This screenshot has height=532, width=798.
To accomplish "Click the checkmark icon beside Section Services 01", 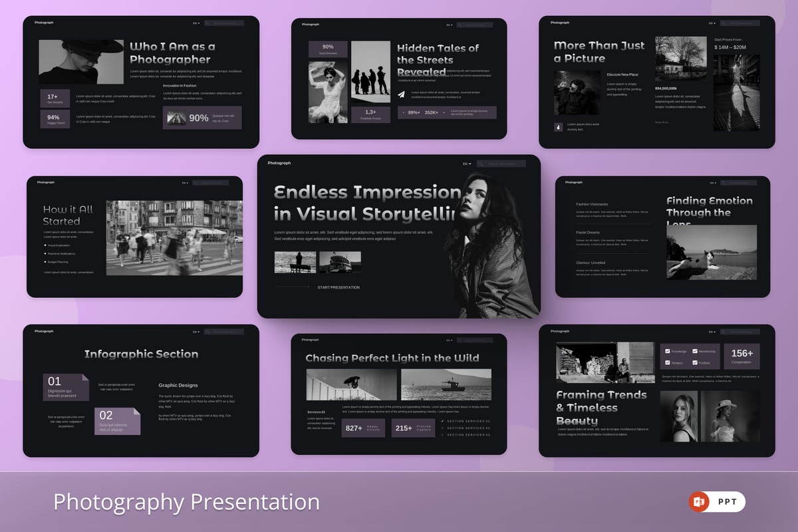I will click(443, 421).
